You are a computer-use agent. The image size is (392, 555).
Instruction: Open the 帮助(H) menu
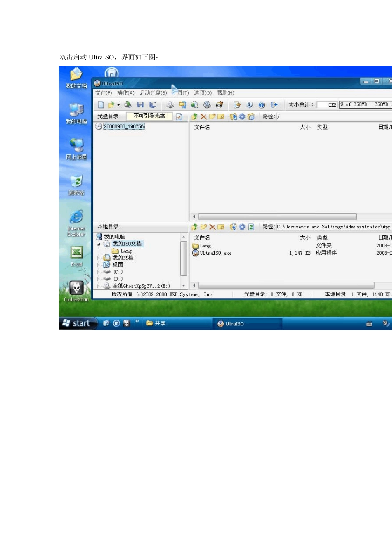coord(226,93)
